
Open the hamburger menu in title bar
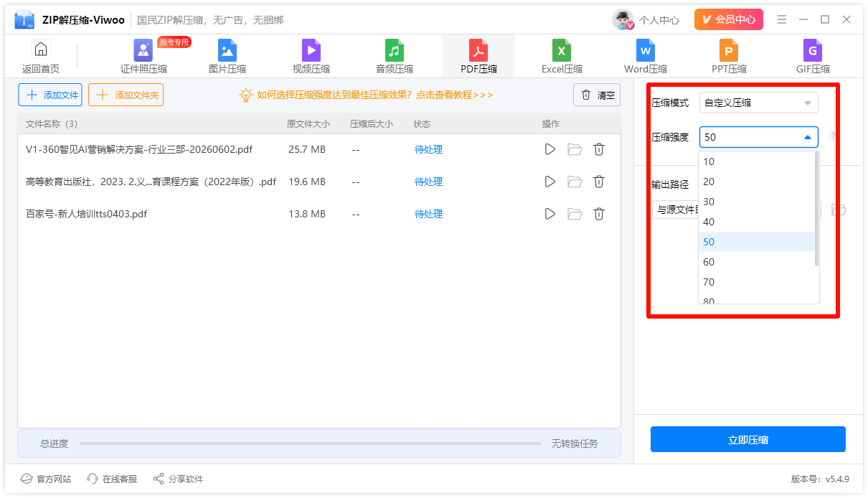tap(783, 19)
